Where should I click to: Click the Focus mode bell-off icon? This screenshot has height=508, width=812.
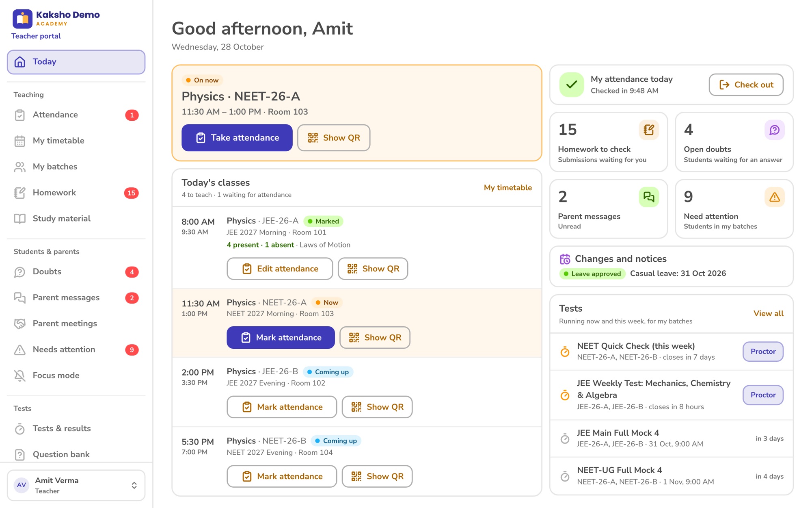click(x=19, y=376)
